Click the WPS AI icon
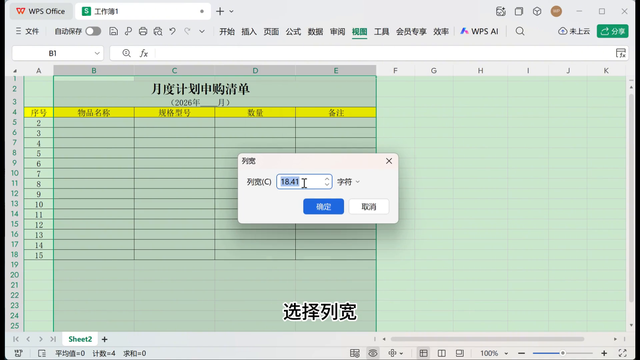640x360 pixels. 479,31
